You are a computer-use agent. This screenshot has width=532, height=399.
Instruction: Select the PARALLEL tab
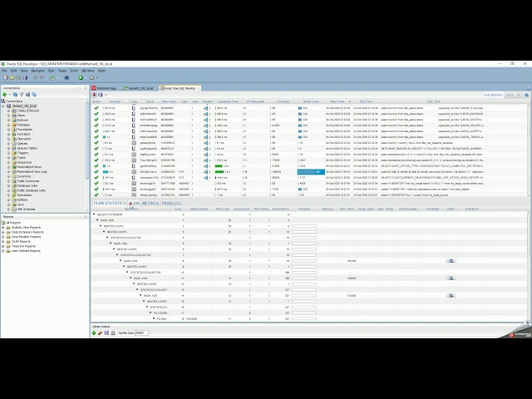click(x=171, y=203)
